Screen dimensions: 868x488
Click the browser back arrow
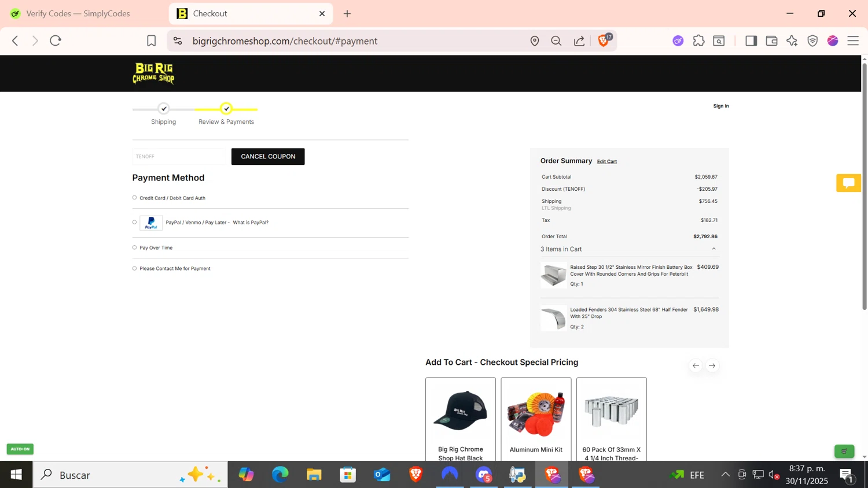(16, 41)
